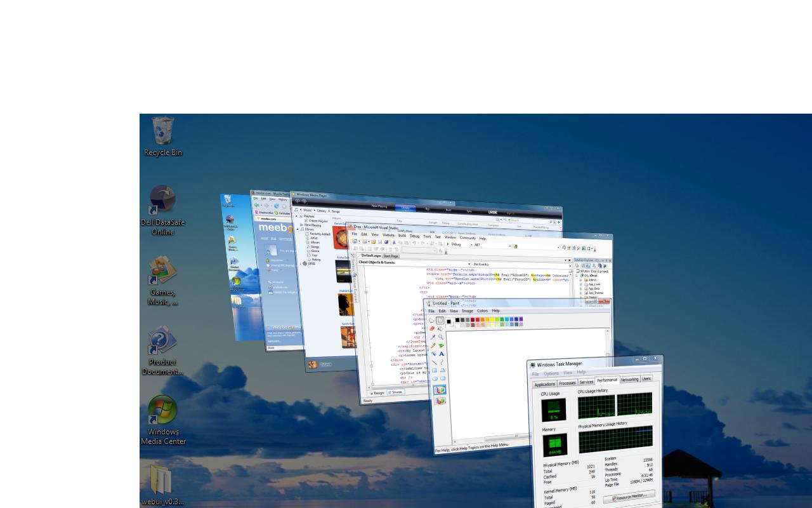Switch to Services tab in Task Manager
This screenshot has height=508, width=812.
point(587,382)
